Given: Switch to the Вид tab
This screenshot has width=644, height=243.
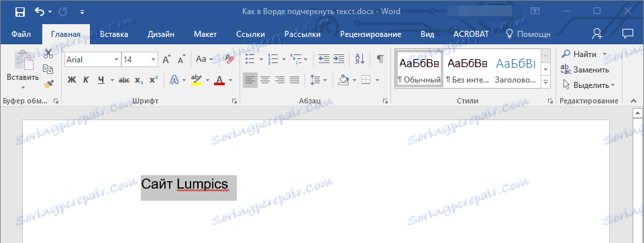Looking at the screenshot, I should tap(427, 34).
